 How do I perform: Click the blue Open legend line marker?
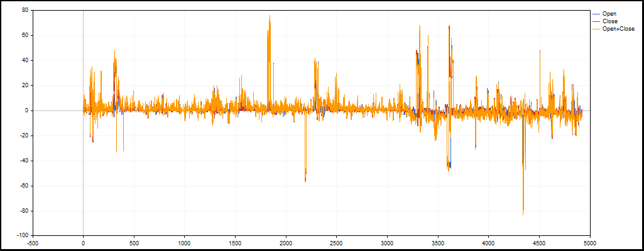click(596, 14)
